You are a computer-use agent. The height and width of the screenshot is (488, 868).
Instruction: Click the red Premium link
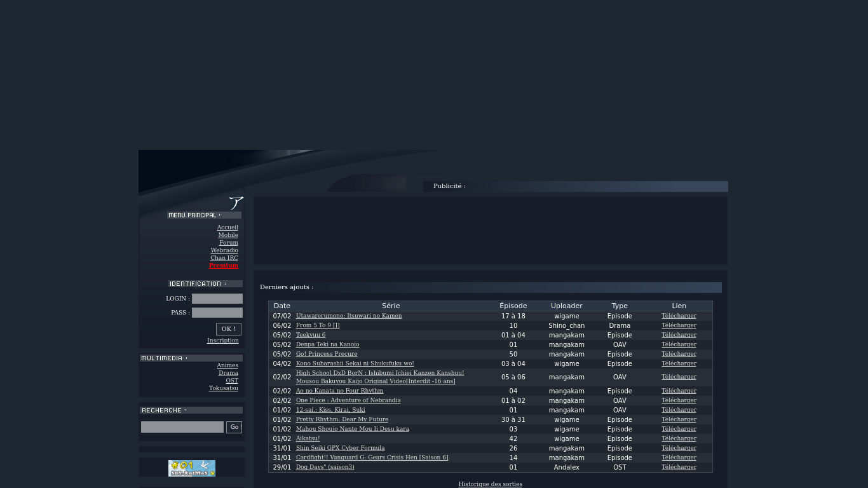(224, 266)
